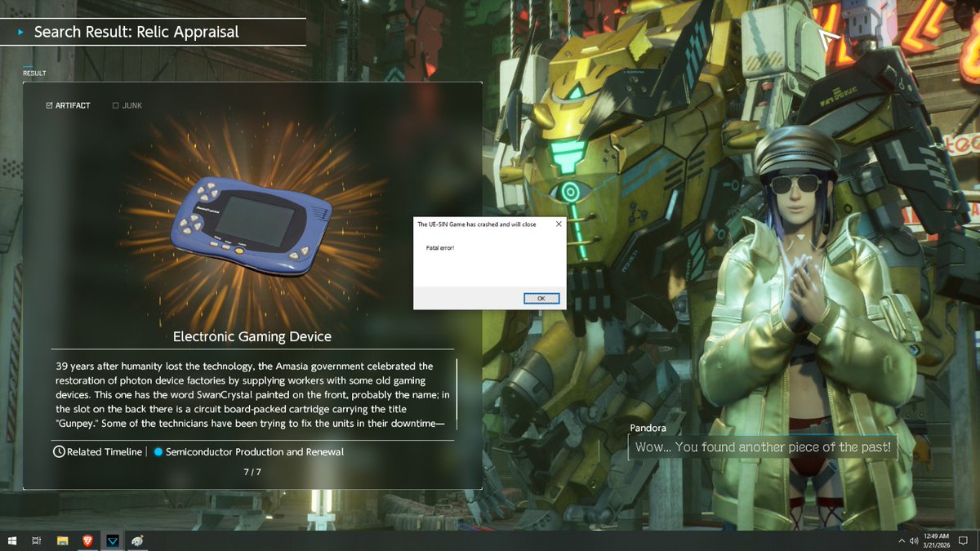Open Semiconductor Production and Renewal timeline
The width and height of the screenshot is (980, 551).
255,451
